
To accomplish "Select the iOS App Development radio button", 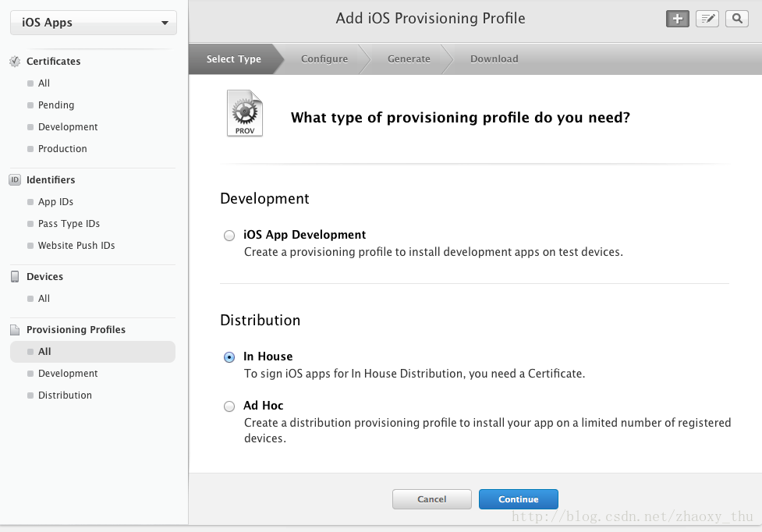I will [229, 236].
